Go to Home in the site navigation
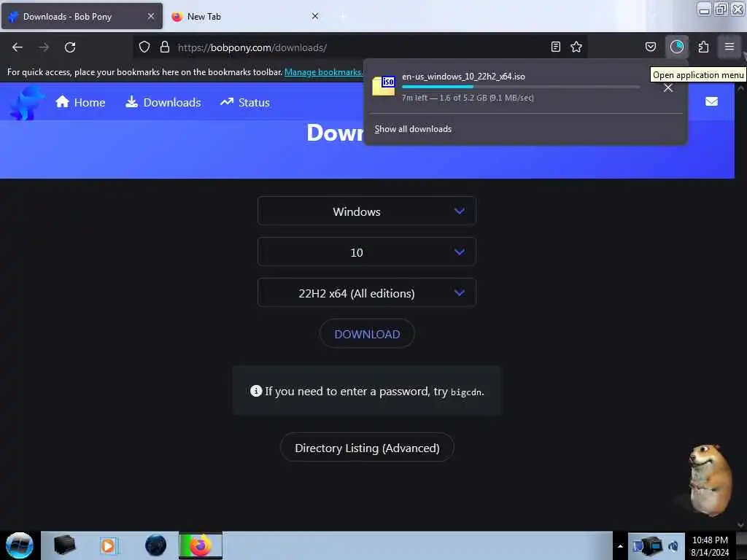The image size is (747, 560). click(x=80, y=102)
